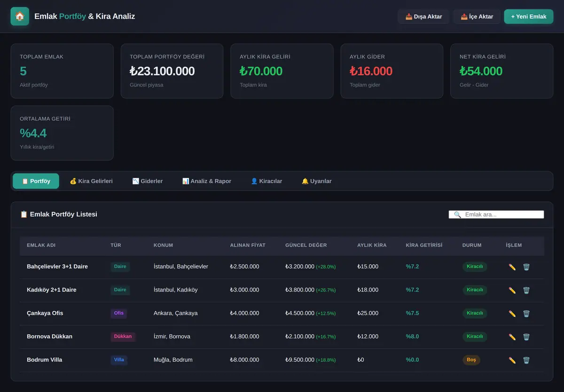Click the Aylık Kira Geliri card
Viewport: 564px width, 392px height.
pyautogui.click(x=282, y=71)
